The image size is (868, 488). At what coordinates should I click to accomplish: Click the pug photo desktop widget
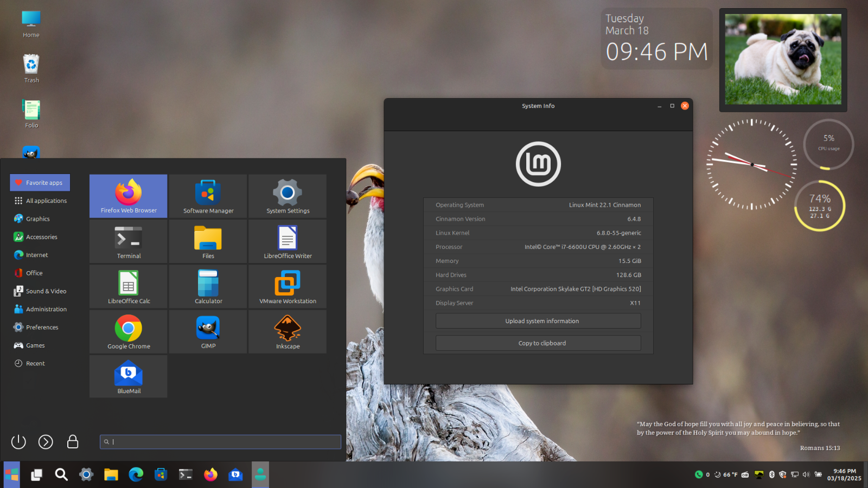(x=783, y=60)
